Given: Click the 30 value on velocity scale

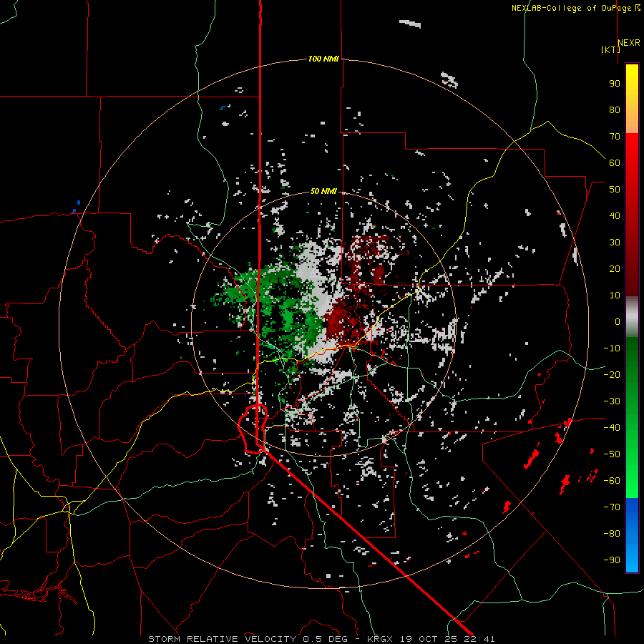Looking at the screenshot, I should coord(615,242).
